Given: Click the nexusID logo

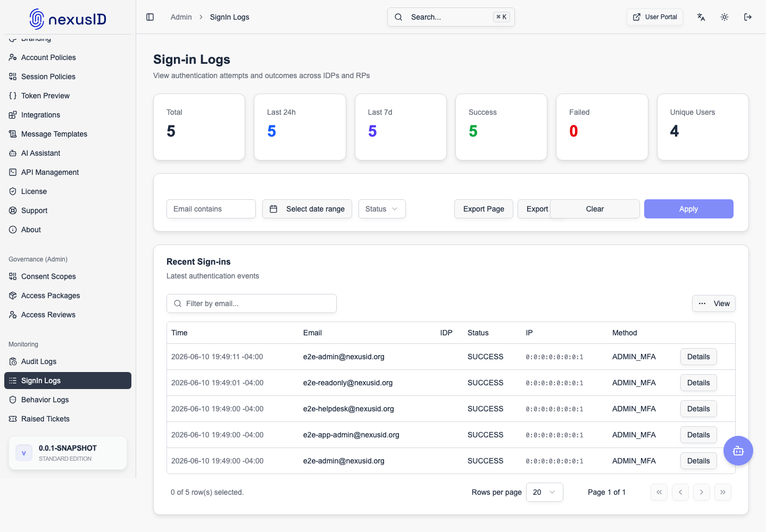Looking at the screenshot, I should coord(68,19).
